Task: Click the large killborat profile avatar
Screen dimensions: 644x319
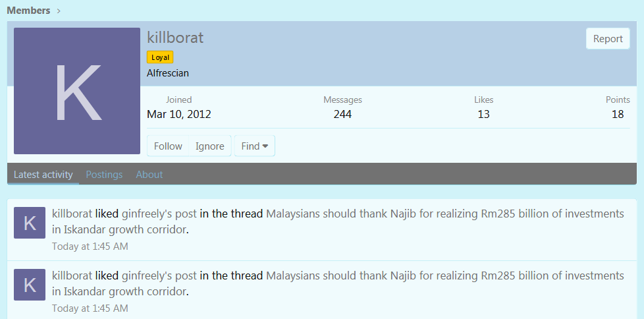Action: (77, 91)
